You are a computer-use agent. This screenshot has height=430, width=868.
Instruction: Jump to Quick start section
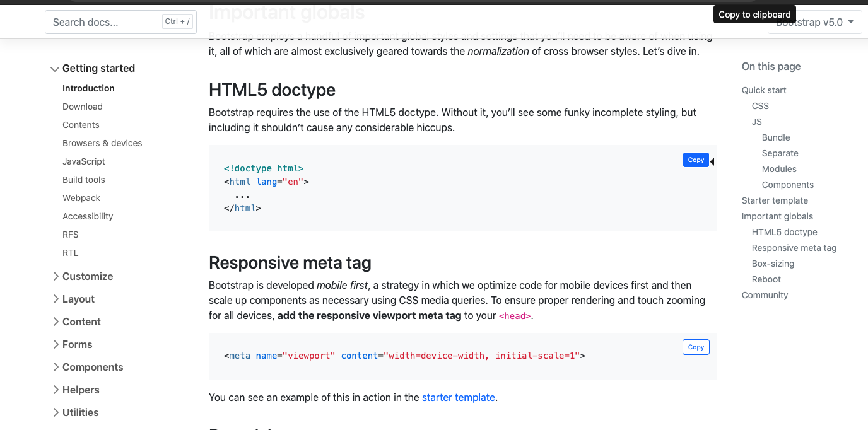pos(764,90)
